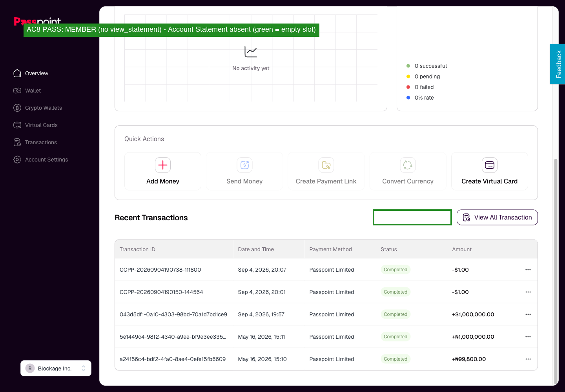Open the Feedback side tab
565x392 pixels.
coord(558,64)
